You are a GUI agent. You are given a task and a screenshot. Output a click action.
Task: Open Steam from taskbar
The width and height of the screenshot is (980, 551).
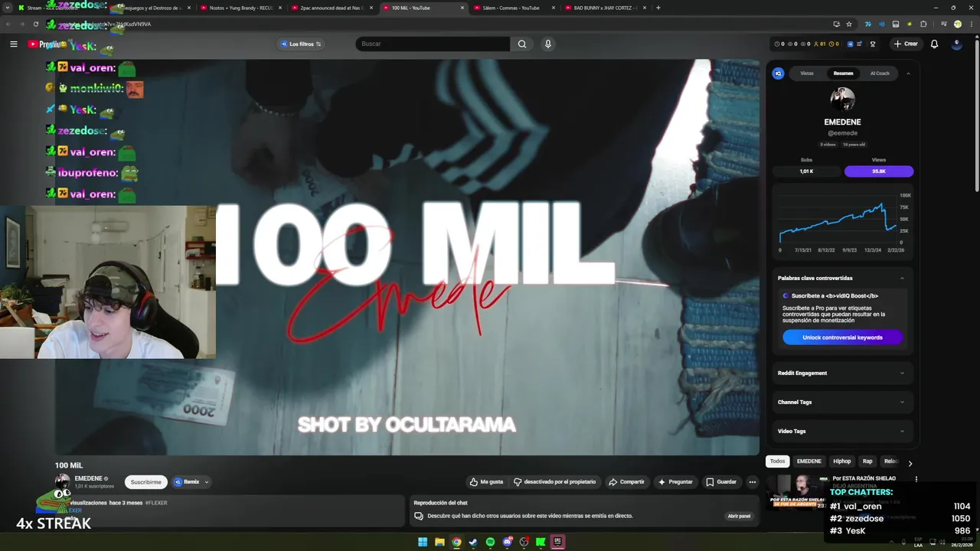tap(473, 542)
